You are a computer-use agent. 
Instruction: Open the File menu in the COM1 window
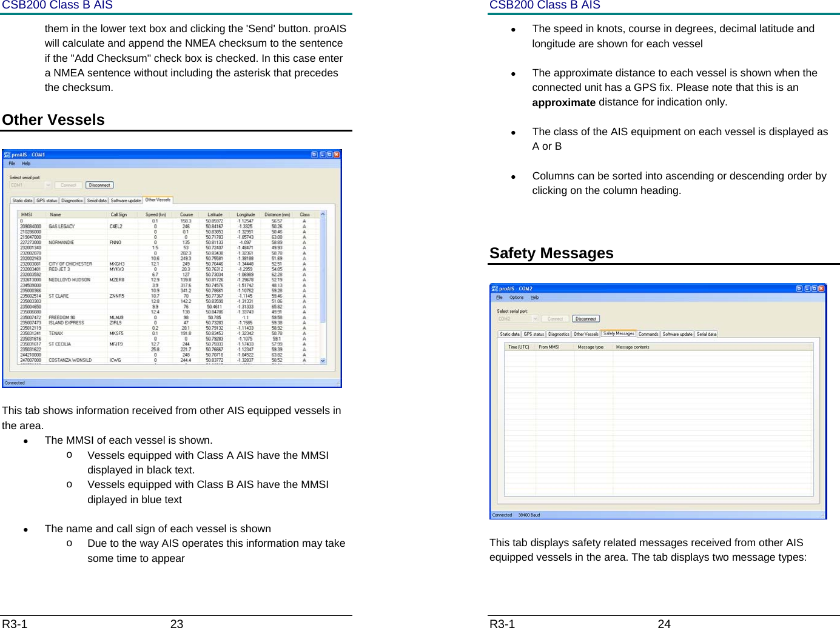11,164
